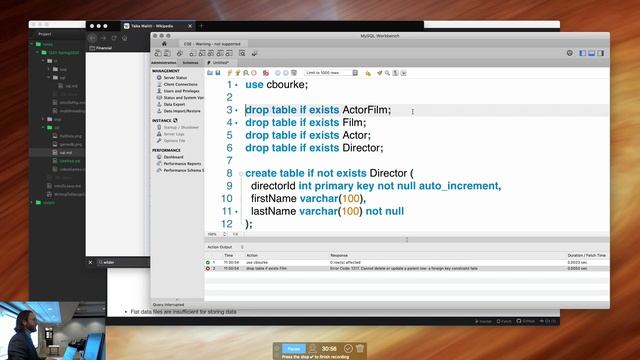Screen dimensions: 640x360
Task: Switch to the Administration tab
Action: [x=164, y=63]
